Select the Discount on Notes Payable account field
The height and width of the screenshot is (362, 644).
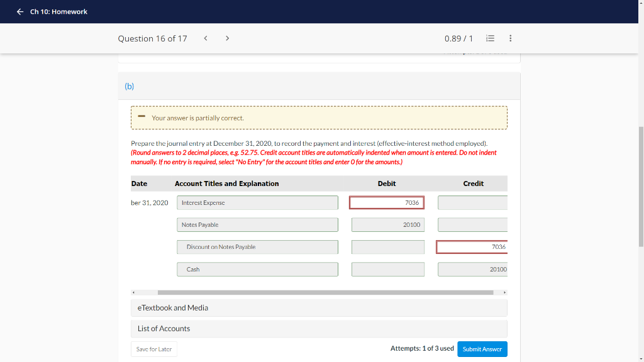(257, 247)
